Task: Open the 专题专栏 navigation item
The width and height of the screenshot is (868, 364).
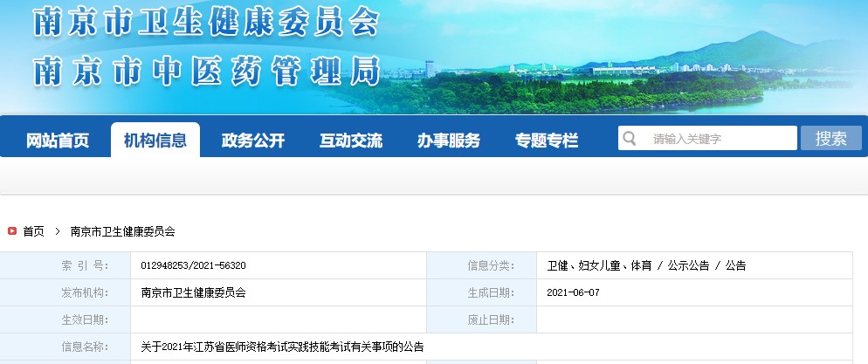Action: [x=547, y=141]
